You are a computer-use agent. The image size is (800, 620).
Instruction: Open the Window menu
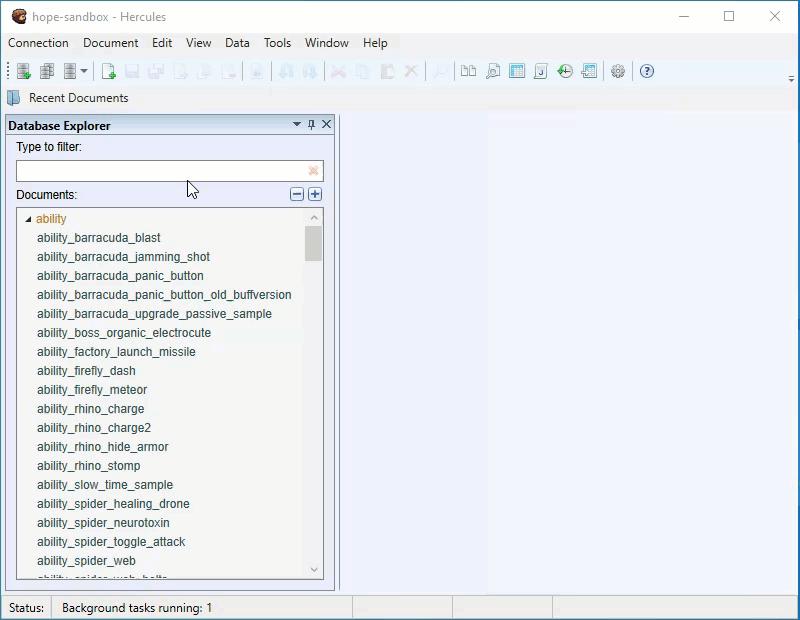(x=327, y=43)
